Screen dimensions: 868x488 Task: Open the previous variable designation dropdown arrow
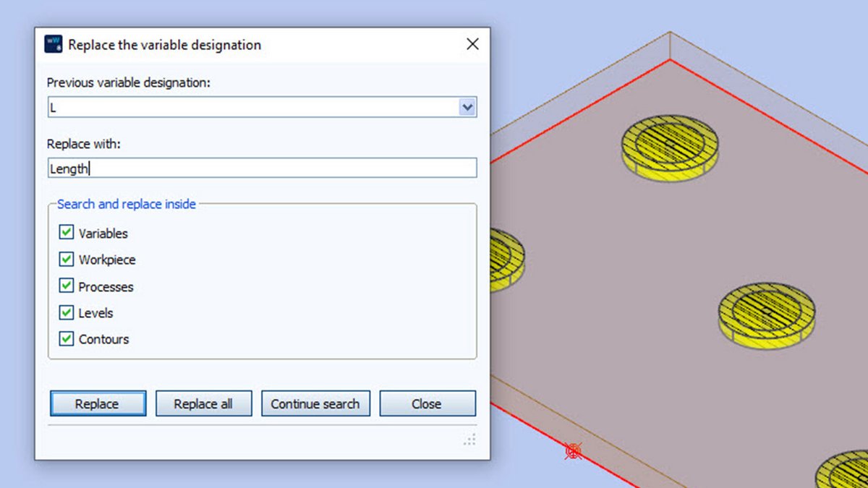click(467, 108)
